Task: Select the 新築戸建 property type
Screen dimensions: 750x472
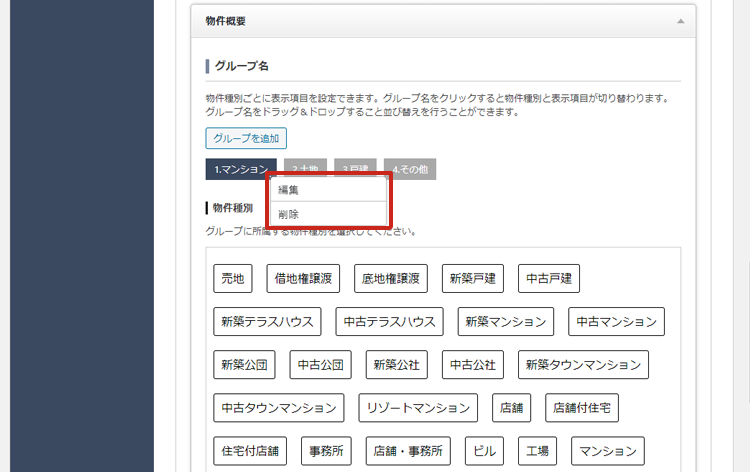Action: tap(472, 279)
